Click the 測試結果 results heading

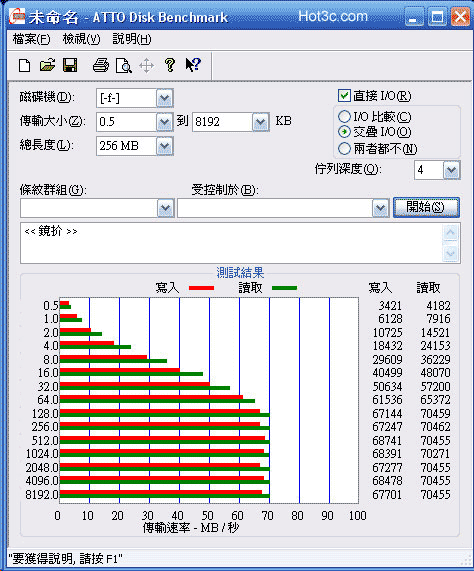(x=240, y=272)
